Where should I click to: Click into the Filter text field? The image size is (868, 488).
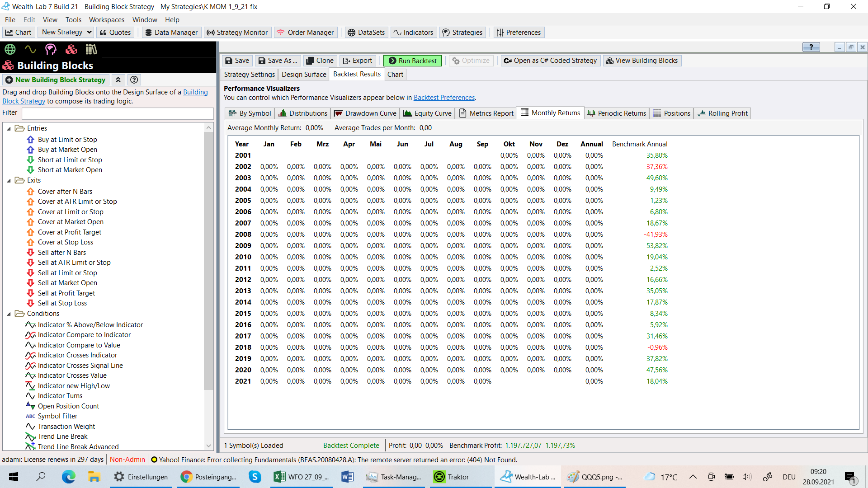(x=118, y=113)
